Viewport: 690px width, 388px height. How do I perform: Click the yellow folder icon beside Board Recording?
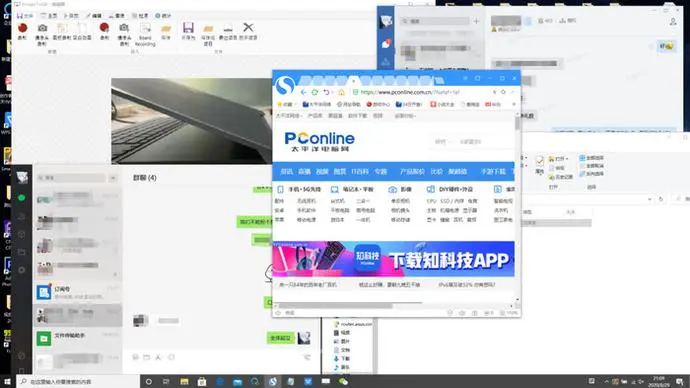click(166, 29)
